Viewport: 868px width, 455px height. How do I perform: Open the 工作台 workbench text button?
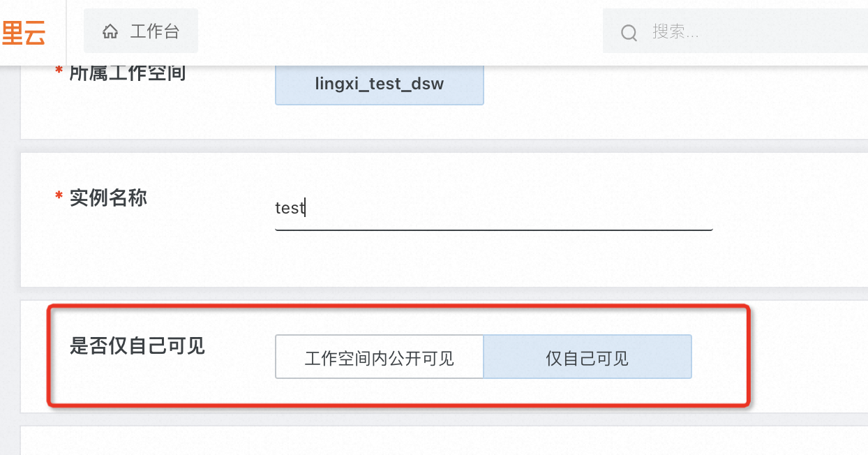(154, 31)
